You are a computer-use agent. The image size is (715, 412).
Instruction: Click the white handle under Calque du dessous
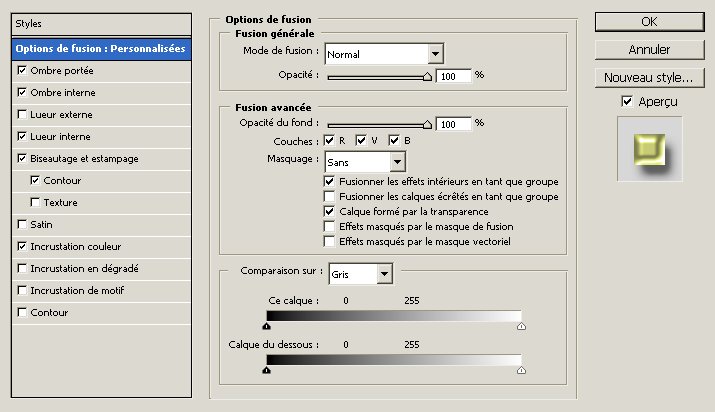click(521, 371)
